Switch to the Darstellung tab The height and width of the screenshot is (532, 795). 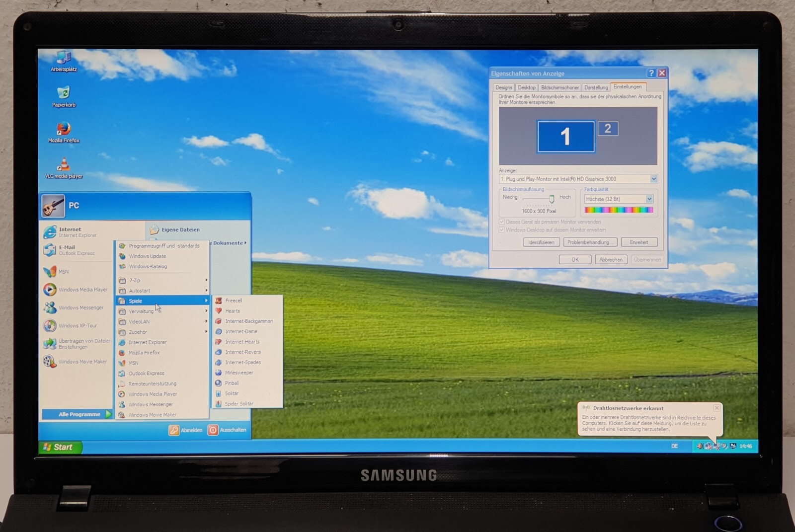tap(596, 87)
